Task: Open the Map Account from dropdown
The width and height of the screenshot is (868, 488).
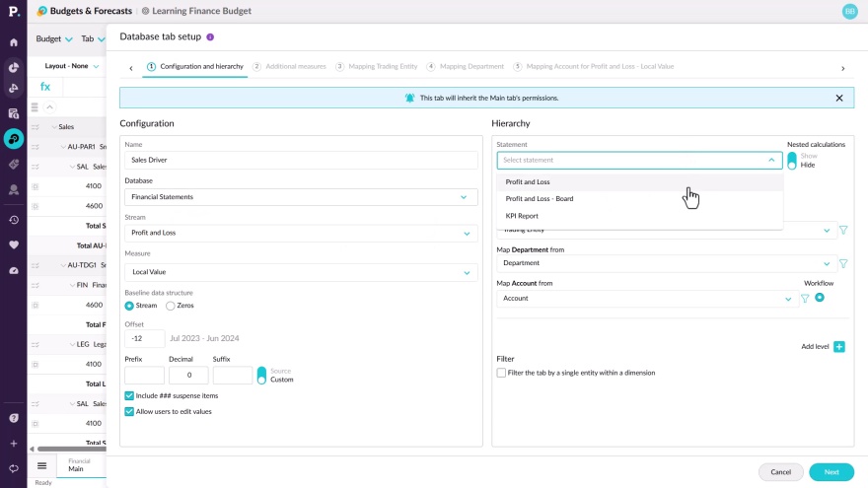Action: [647, 298]
